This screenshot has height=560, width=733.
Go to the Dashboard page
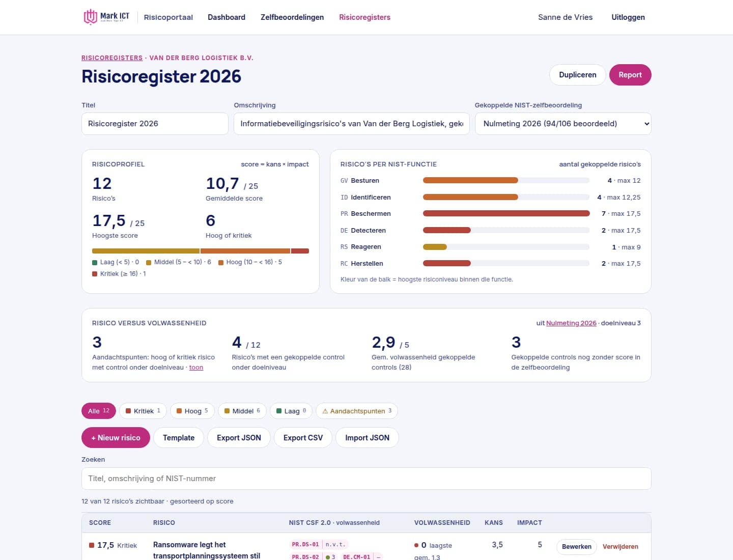pyautogui.click(x=227, y=17)
